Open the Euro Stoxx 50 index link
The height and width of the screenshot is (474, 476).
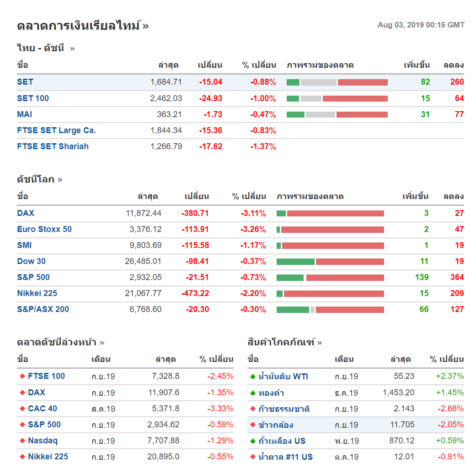pyautogui.click(x=44, y=229)
